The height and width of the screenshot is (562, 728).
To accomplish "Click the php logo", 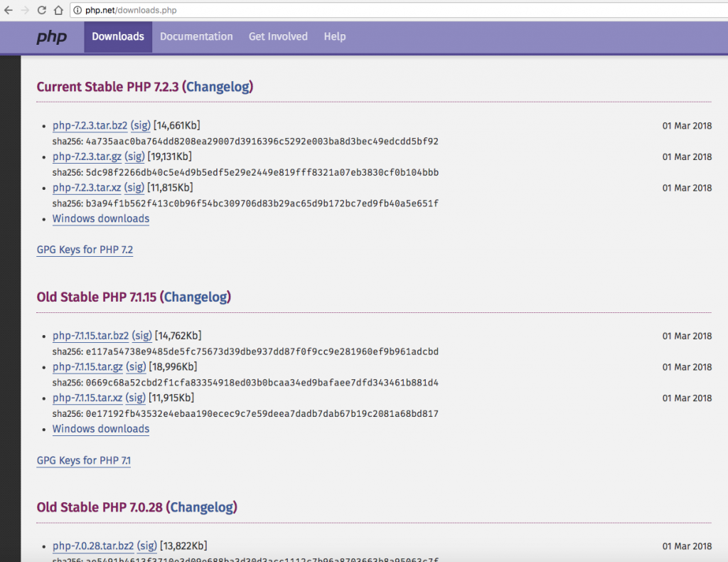I will click(x=52, y=37).
